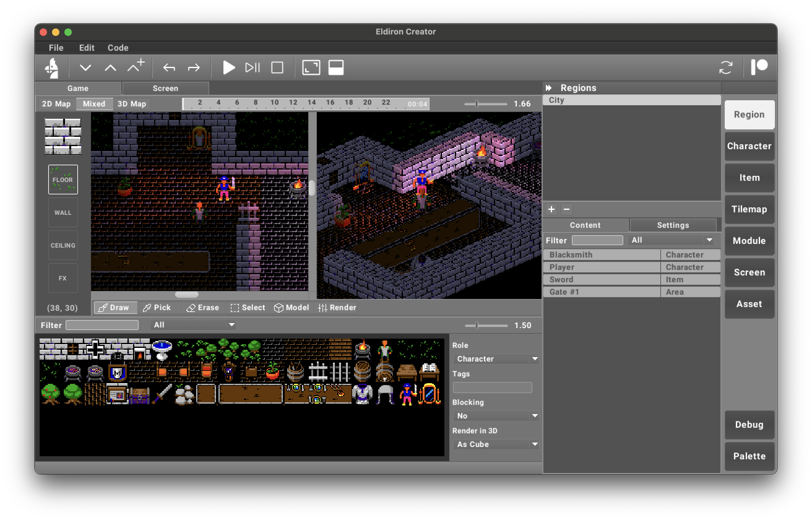Switch to the Settings tab
This screenshot has height=520, width=812.
pos(673,225)
